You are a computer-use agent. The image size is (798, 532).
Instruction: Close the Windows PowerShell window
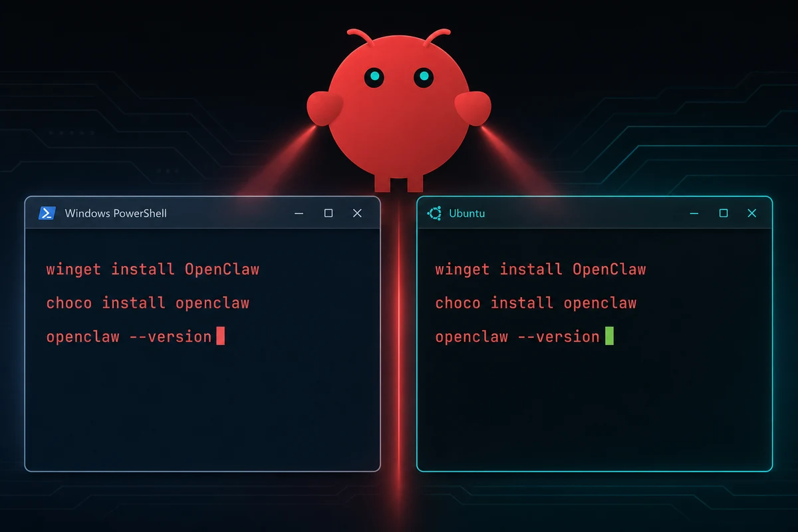click(x=357, y=213)
